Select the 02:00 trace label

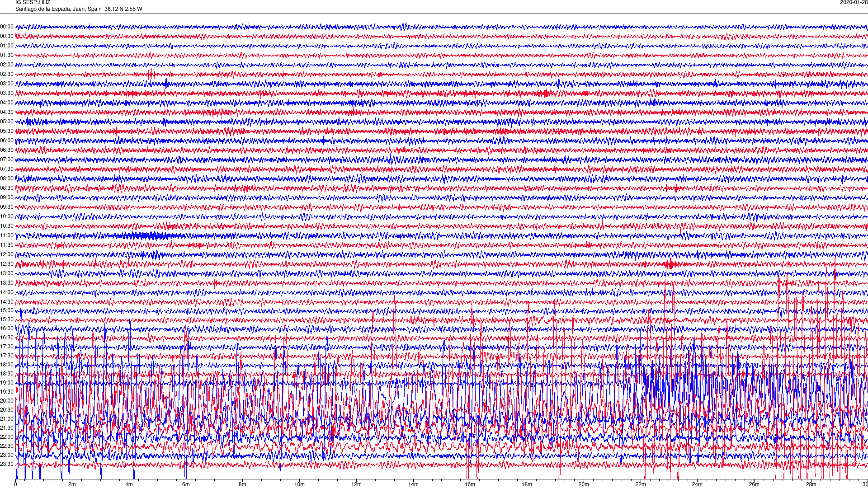tap(7, 65)
